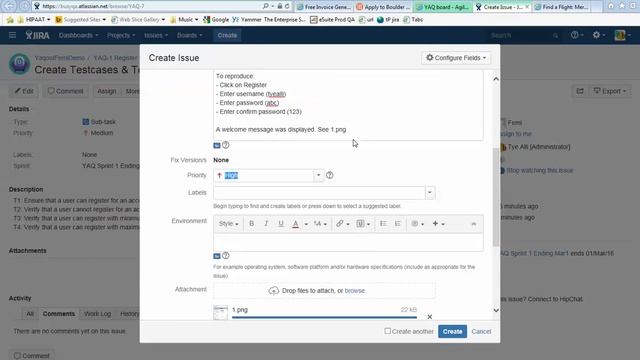
Task: Switch description field editor mode icon
Action: point(217,145)
